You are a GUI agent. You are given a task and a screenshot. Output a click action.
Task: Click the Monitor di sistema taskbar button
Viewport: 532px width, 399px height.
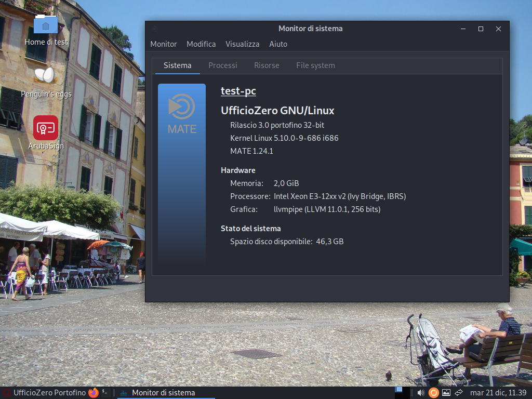(x=166, y=393)
